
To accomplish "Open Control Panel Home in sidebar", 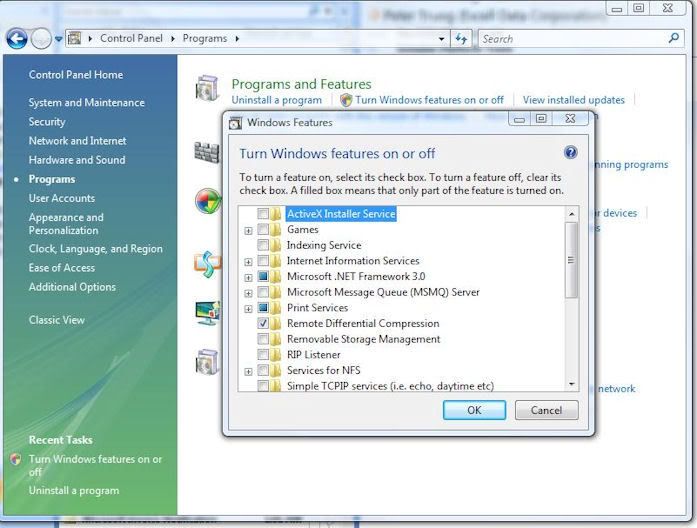I will 76,75.
